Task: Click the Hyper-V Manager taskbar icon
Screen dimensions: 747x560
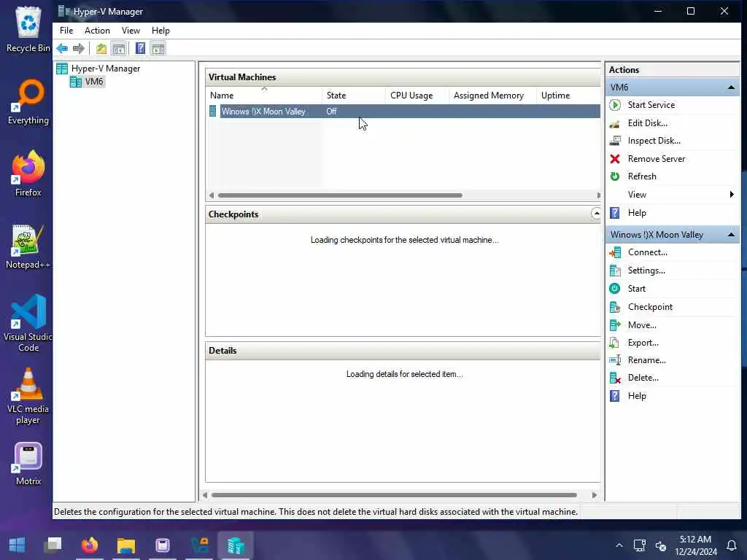Action: pos(236,545)
